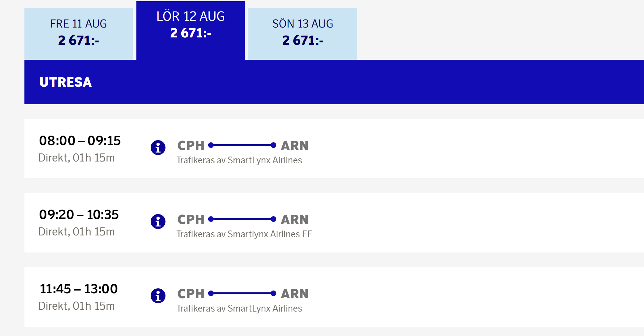Click "Direkt, 01h 15m" under 08:00 flight
644x336 pixels.
pyautogui.click(x=77, y=158)
